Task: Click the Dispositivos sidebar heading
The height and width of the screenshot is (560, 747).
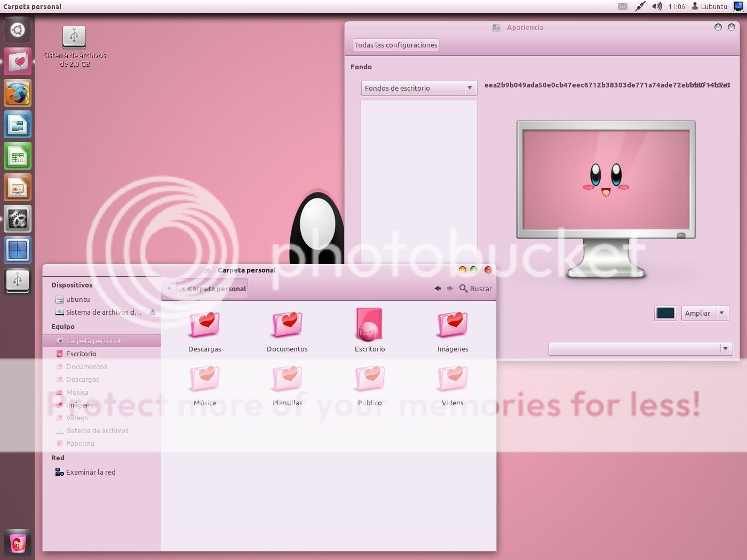Action: click(71, 285)
